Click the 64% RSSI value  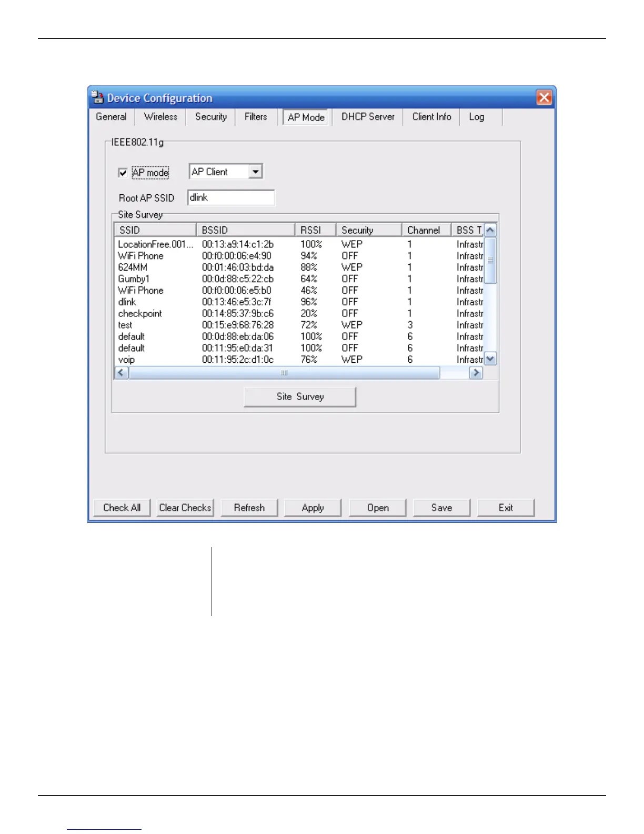(x=309, y=279)
